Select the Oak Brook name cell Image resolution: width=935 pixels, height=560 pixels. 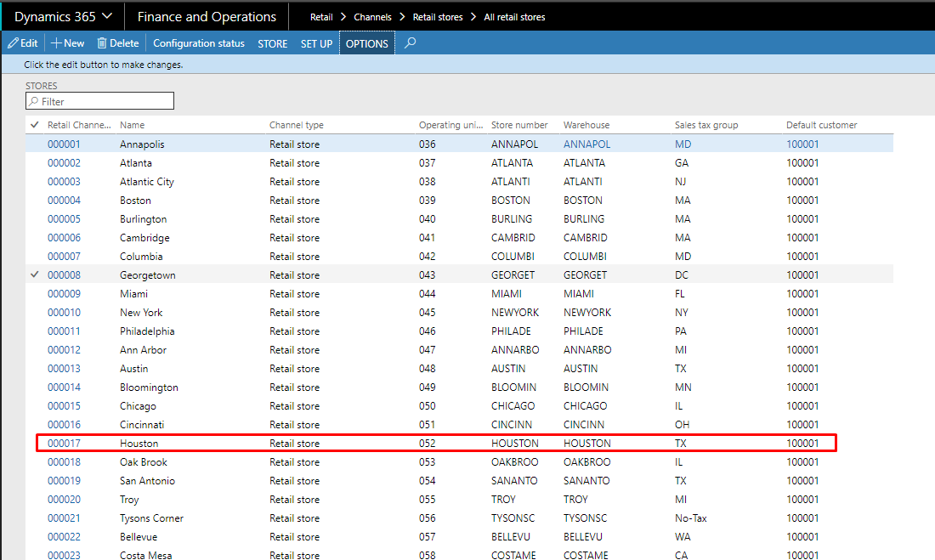click(x=143, y=462)
